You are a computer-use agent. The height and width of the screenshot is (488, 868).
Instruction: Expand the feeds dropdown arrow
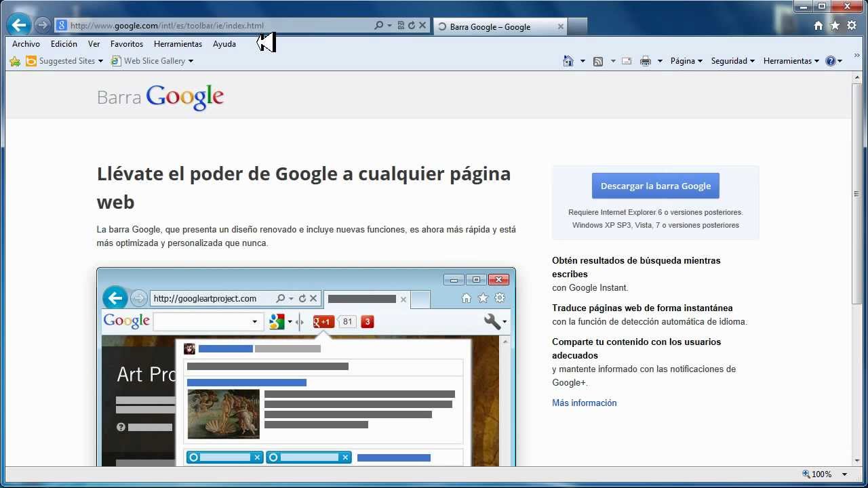[613, 61]
